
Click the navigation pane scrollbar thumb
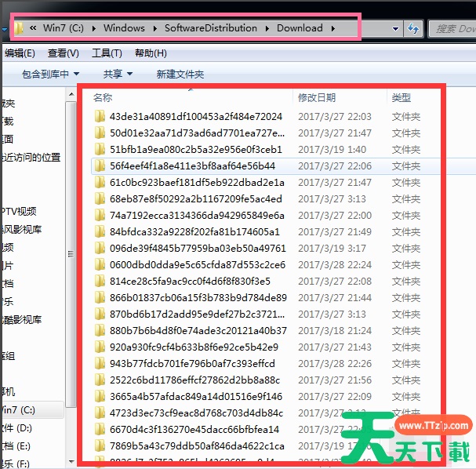[x=71, y=254]
